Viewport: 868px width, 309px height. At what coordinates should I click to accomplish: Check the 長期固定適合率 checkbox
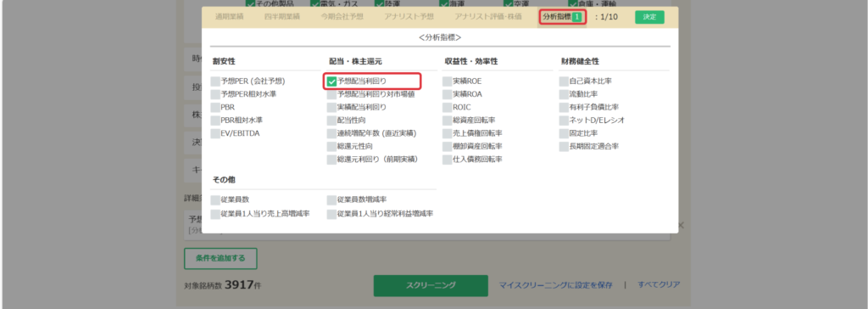[x=564, y=147]
